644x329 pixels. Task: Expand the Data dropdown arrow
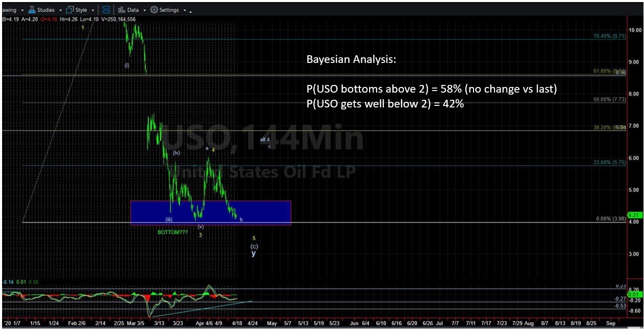point(144,10)
